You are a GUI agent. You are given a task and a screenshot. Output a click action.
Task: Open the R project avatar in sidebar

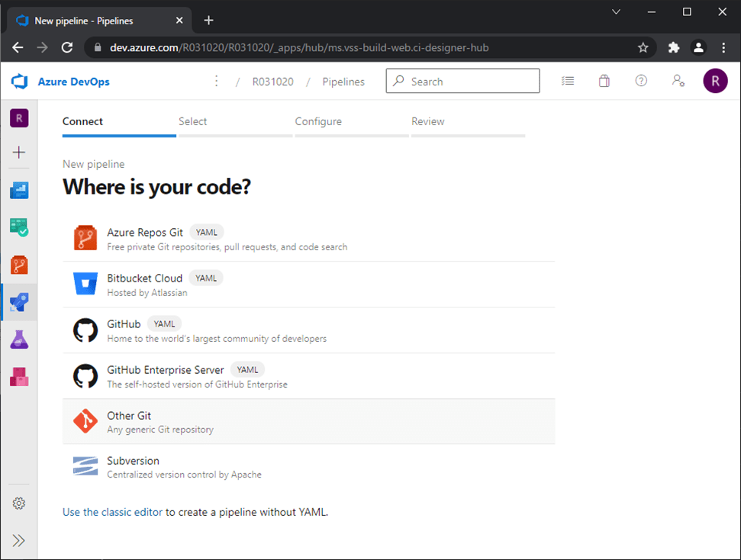(19, 118)
